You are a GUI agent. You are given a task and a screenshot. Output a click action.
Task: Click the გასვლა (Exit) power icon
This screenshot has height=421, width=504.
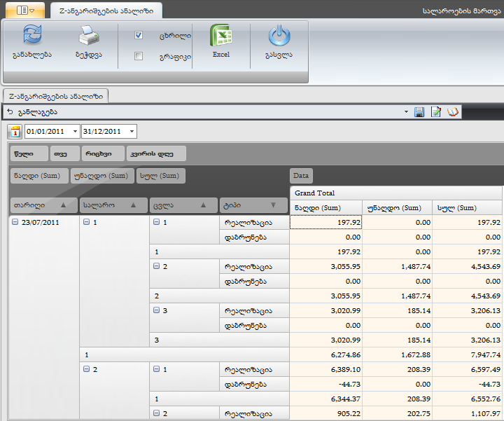click(x=279, y=37)
